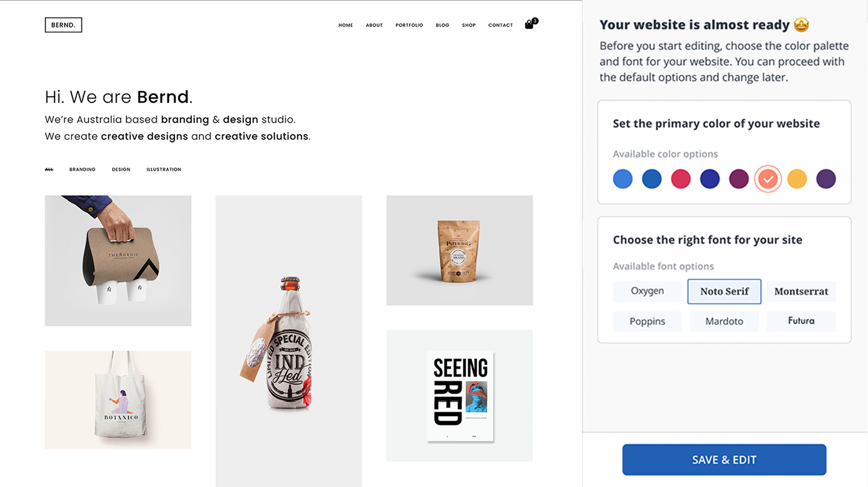Viewport: 868px width, 487px height.
Task: Navigate to the CONTACT page
Action: (x=500, y=25)
